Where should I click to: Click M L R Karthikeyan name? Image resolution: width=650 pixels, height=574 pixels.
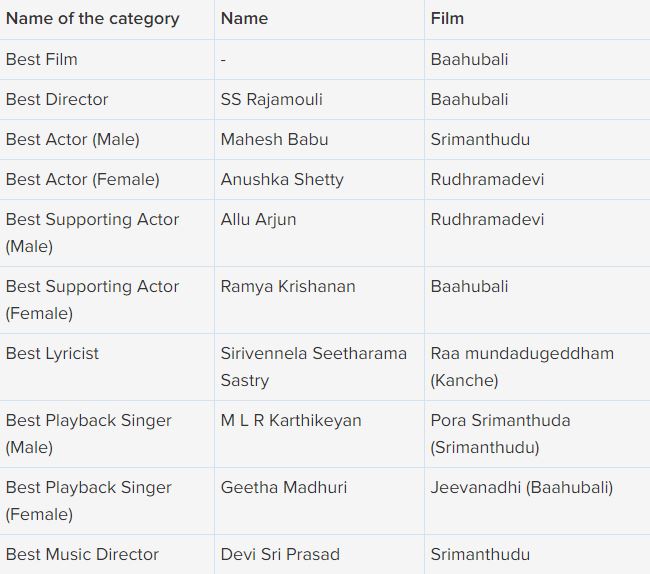(x=291, y=420)
